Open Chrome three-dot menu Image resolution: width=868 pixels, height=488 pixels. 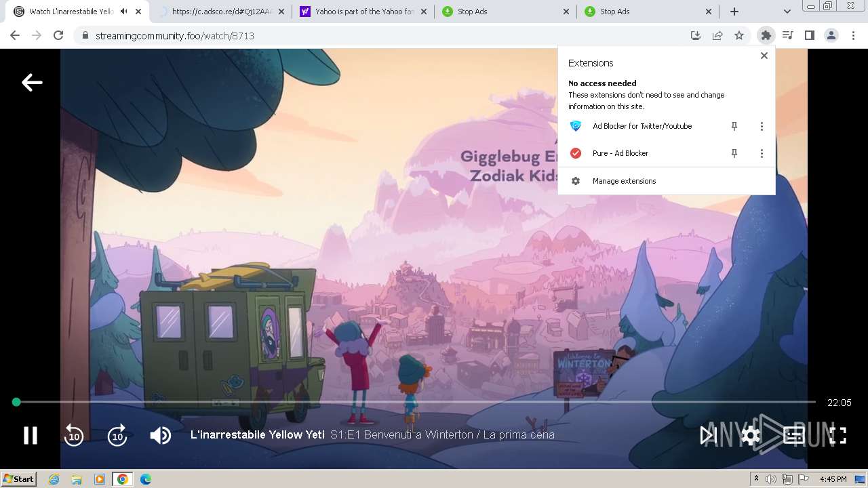(x=853, y=35)
